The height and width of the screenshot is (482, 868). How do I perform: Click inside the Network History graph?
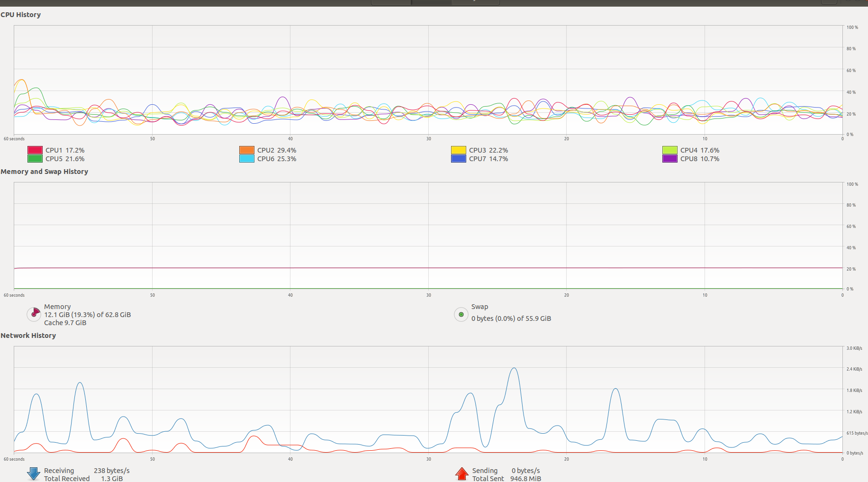428,400
